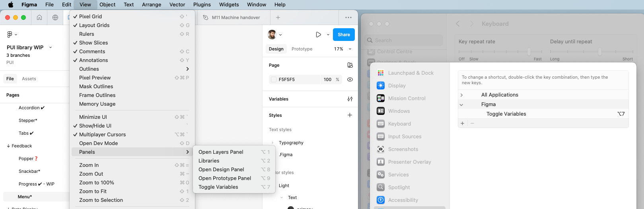Click the page opacity 100 field
This screenshot has height=209, width=644.
[327, 79]
